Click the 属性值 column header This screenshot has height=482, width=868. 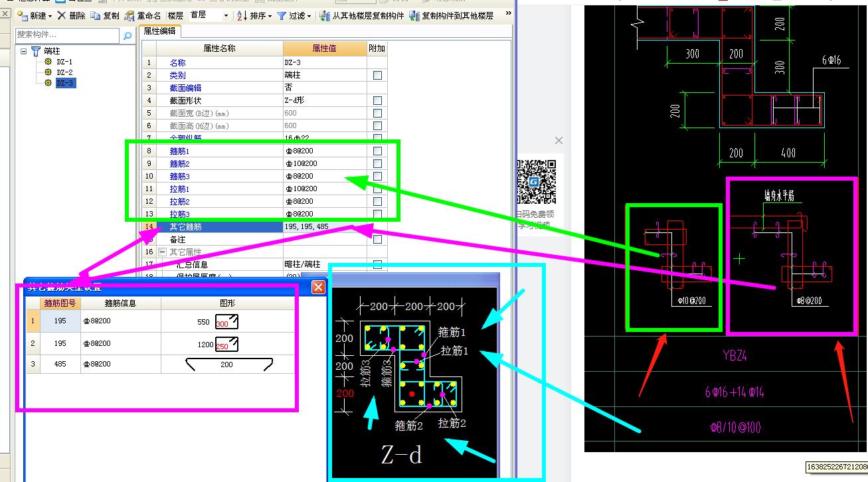[x=325, y=48]
